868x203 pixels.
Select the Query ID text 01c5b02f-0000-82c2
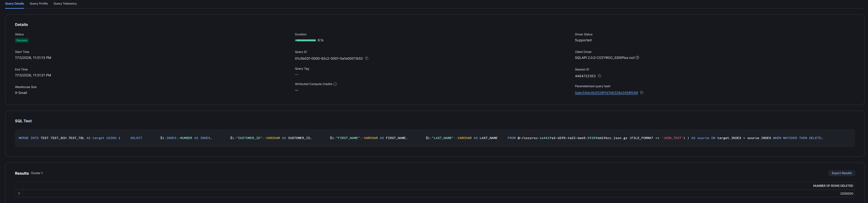329,59
